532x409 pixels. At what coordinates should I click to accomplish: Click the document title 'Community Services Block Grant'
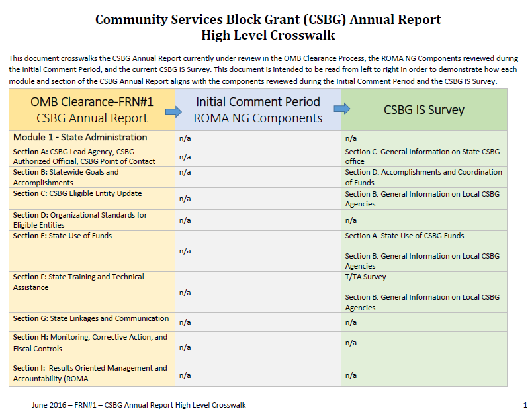(268, 19)
